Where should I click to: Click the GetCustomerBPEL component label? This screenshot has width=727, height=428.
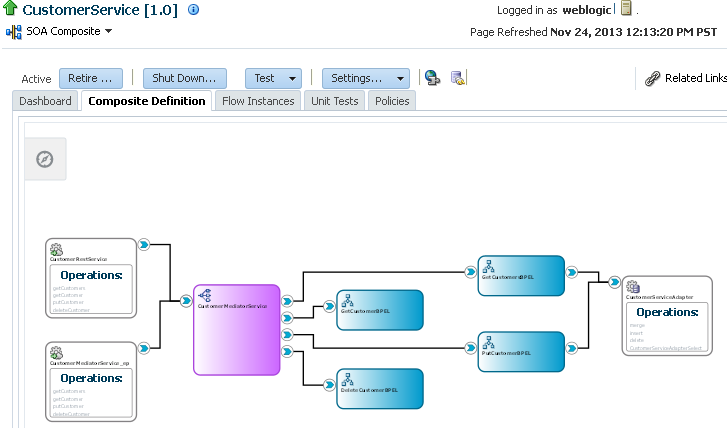click(365, 311)
